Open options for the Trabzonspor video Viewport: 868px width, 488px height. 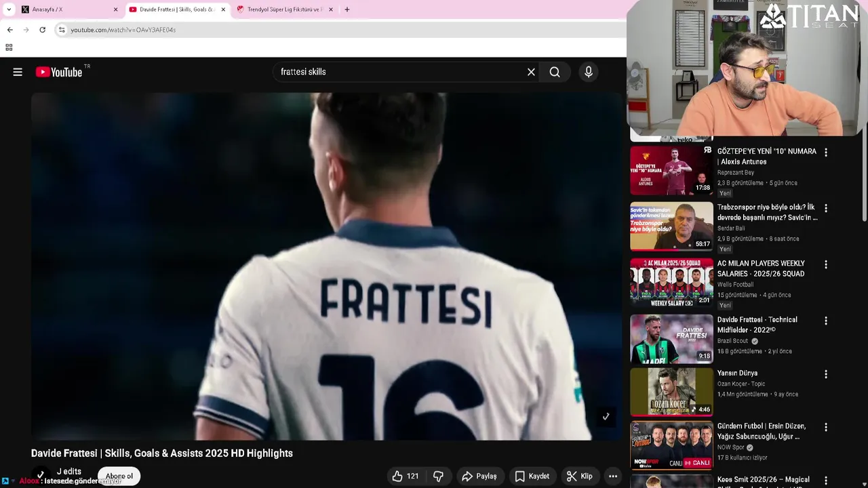click(x=825, y=208)
